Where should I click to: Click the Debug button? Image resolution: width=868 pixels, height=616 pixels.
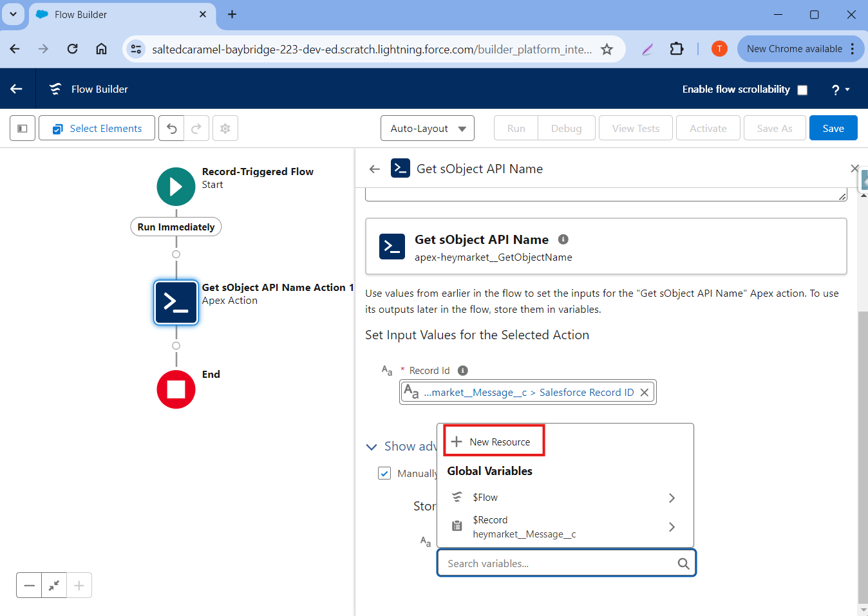567,128
